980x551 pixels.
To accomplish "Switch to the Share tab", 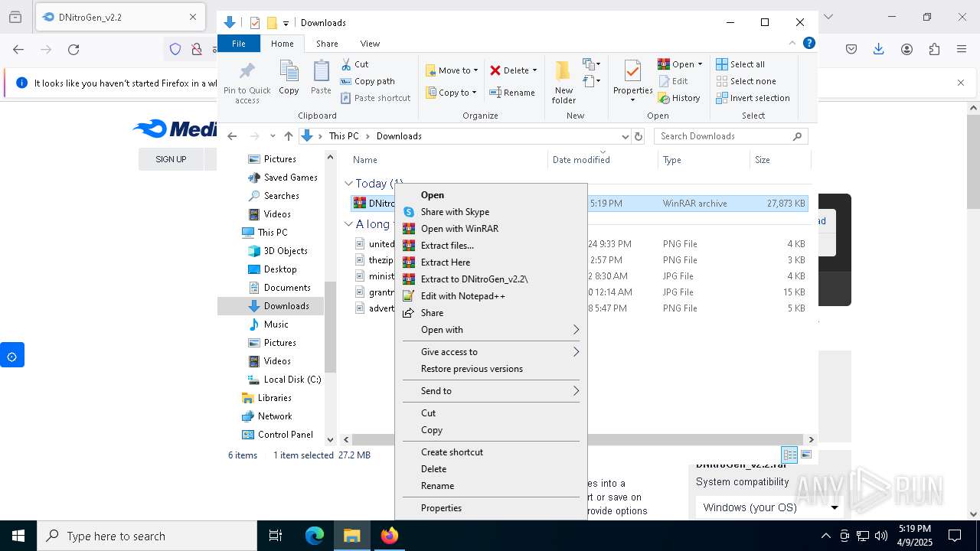I will tap(327, 44).
